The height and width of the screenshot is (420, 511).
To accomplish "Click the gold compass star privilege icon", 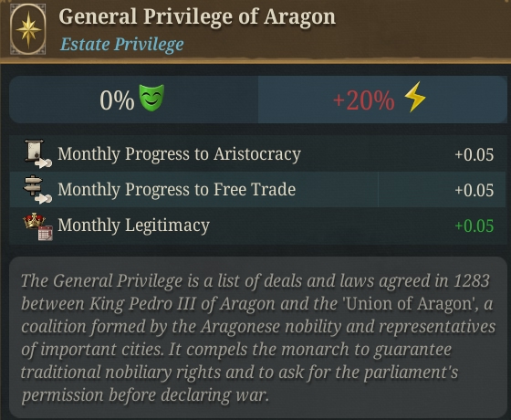I will (28, 29).
